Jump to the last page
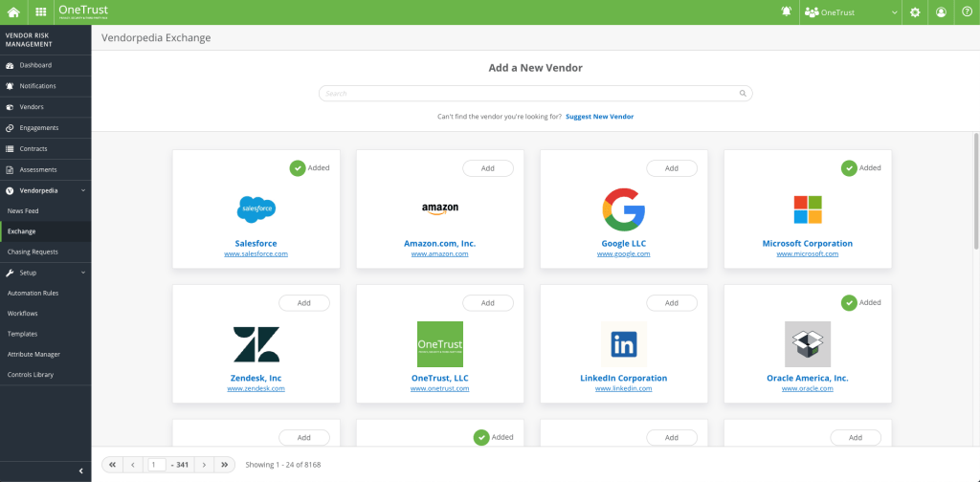The image size is (980, 482). click(x=224, y=465)
